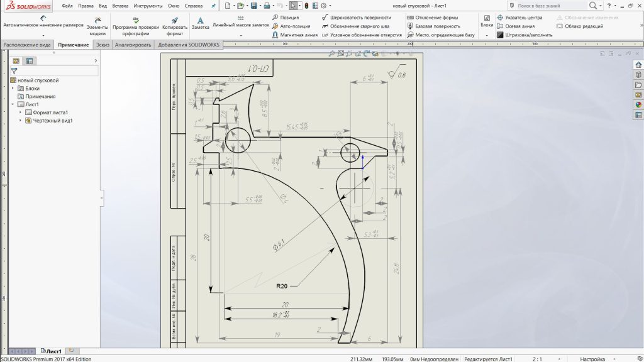Click the Print icon
This screenshot has width=644, height=362.
[x=267, y=6]
